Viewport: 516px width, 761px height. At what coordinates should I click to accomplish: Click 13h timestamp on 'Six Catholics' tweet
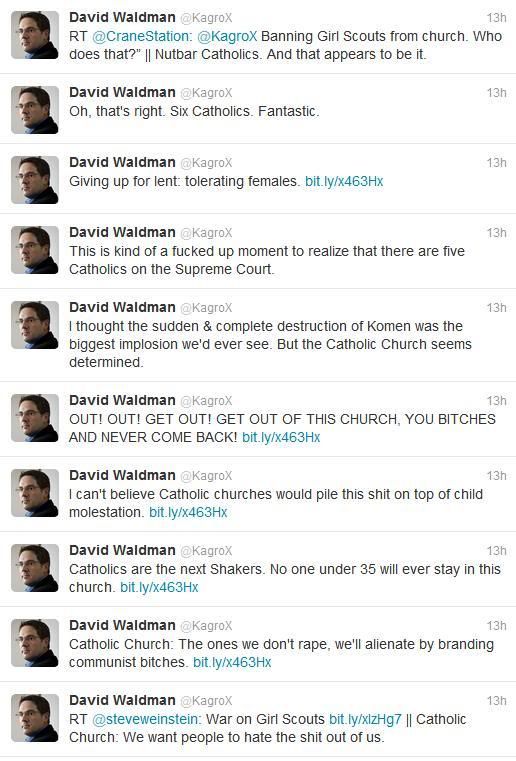click(497, 93)
